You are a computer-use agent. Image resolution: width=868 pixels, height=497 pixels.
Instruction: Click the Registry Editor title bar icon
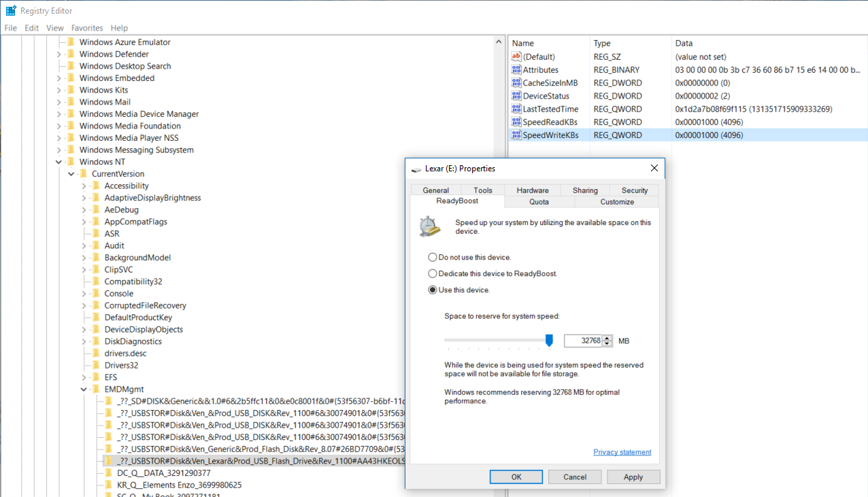tap(11, 11)
